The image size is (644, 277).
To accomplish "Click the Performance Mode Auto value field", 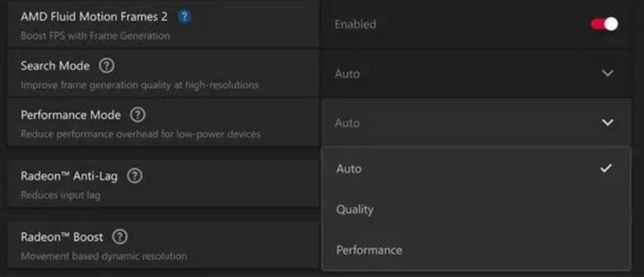I will 476,123.
